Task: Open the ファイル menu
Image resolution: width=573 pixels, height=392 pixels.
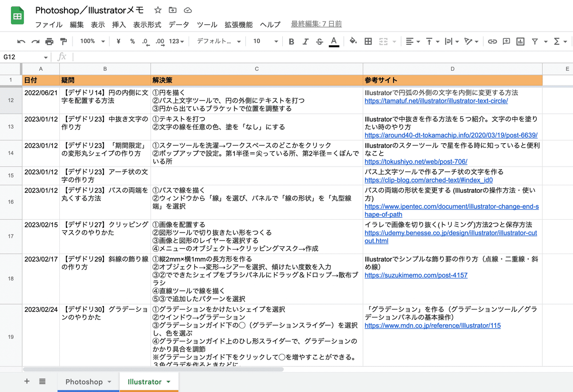Action: 49,25
